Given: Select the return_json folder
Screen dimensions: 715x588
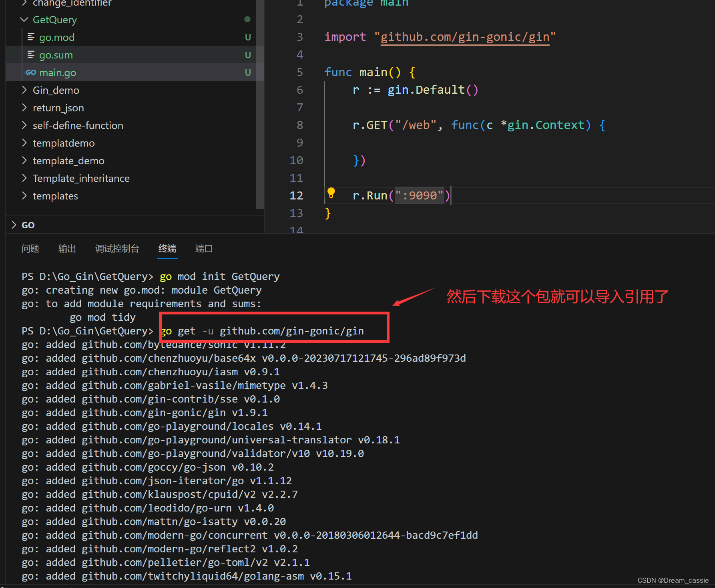Looking at the screenshot, I should pyautogui.click(x=58, y=108).
